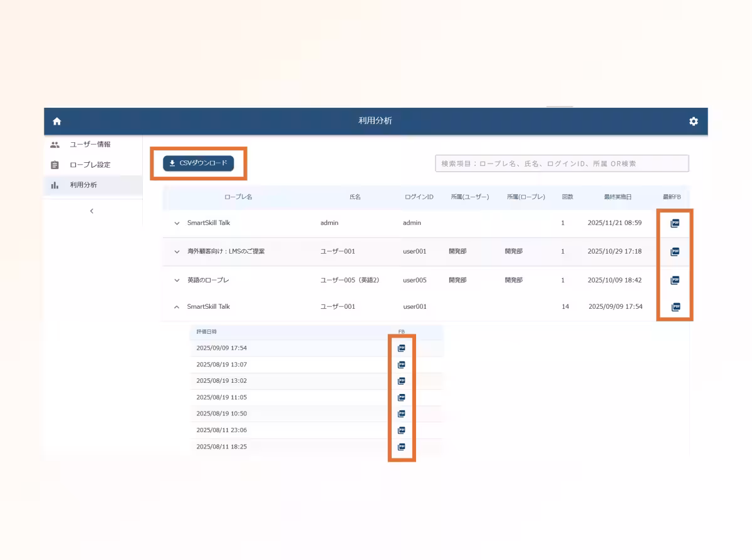Viewport: 752px width, 560px height.
Task: Go to ユーザー情報 in sidebar
Action: point(90,145)
